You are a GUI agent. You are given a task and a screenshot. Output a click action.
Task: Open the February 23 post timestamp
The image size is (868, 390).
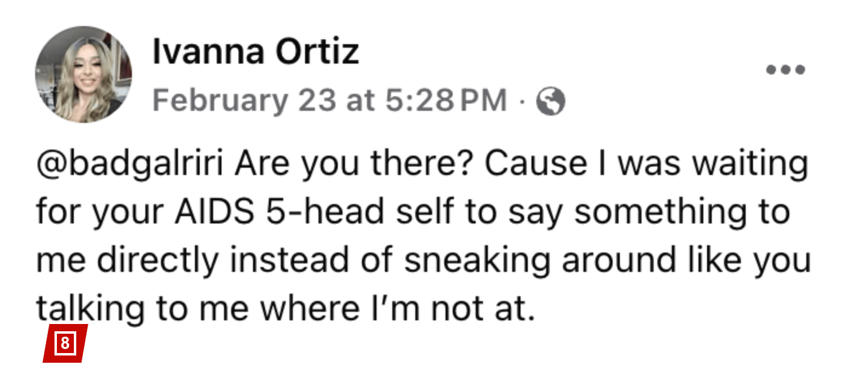click(x=329, y=101)
